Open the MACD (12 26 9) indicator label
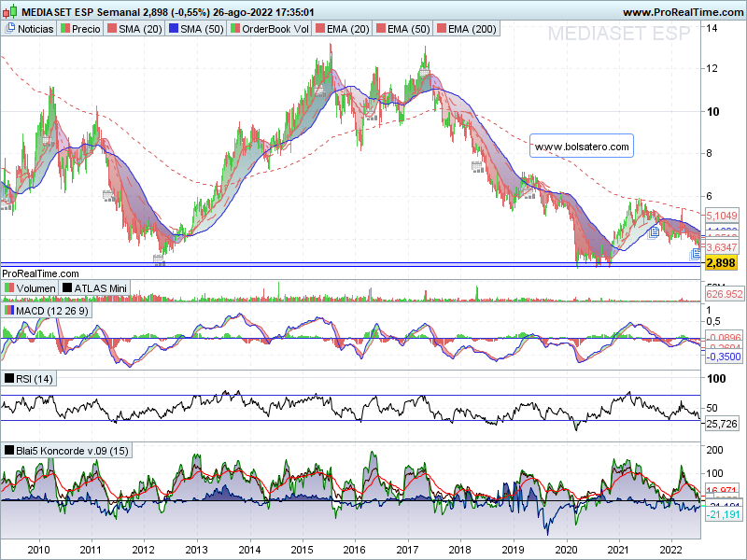747x560 pixels. tap(47, 311)
